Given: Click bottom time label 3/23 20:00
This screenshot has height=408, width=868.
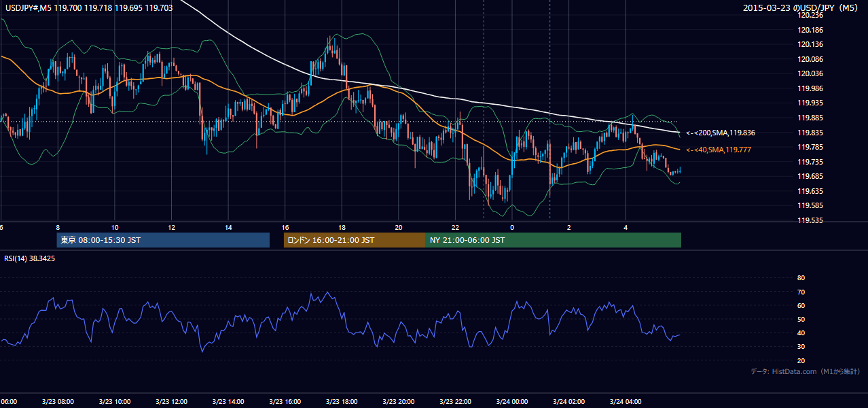Looking at the screenshot, I should pyautogui.click(x=398, y=401).
